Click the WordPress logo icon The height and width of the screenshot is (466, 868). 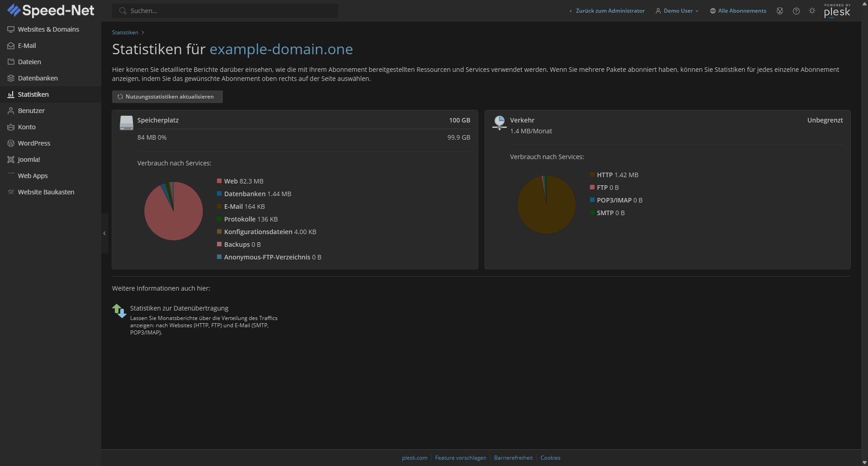11,143
